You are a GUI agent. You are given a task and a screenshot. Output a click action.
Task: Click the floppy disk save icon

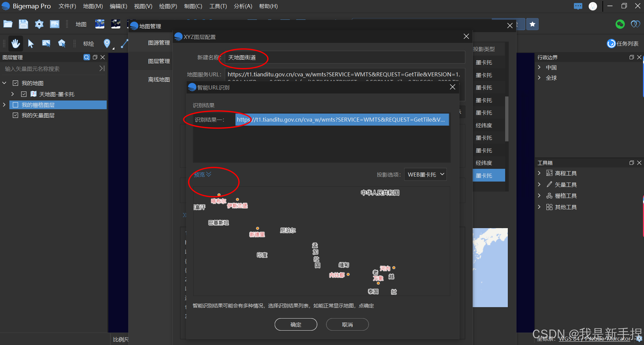[x=23, y=24]
